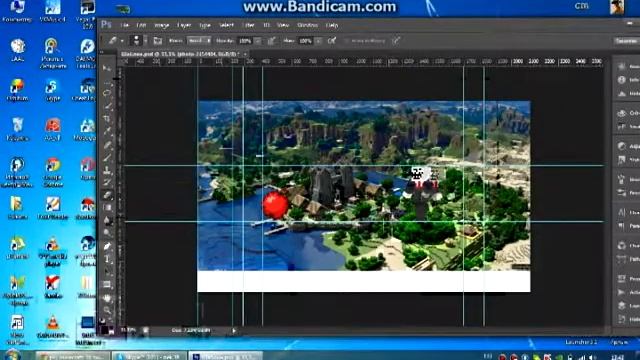Select the Eraser tool in the toolbox
This screenshot has width=640, height=360.
point(107,195)
